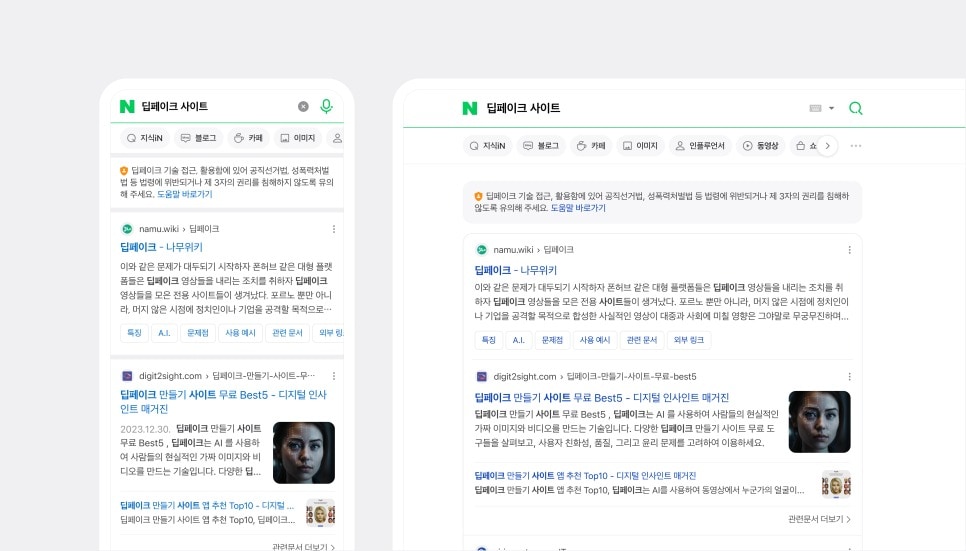This screenshot has width=966, height=551.
Task: Open 딥페이크 - 나무위키 title in desktop view
Action: (516, 270)
